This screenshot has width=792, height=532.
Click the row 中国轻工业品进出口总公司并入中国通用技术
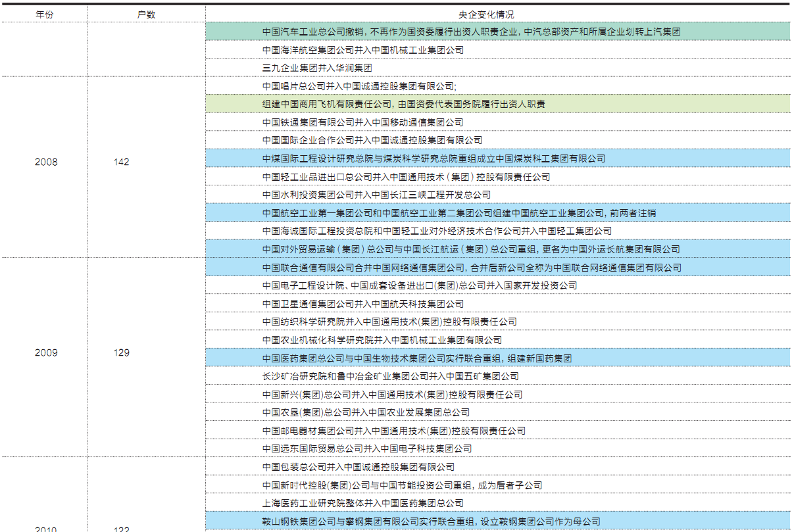pos(497,176)
